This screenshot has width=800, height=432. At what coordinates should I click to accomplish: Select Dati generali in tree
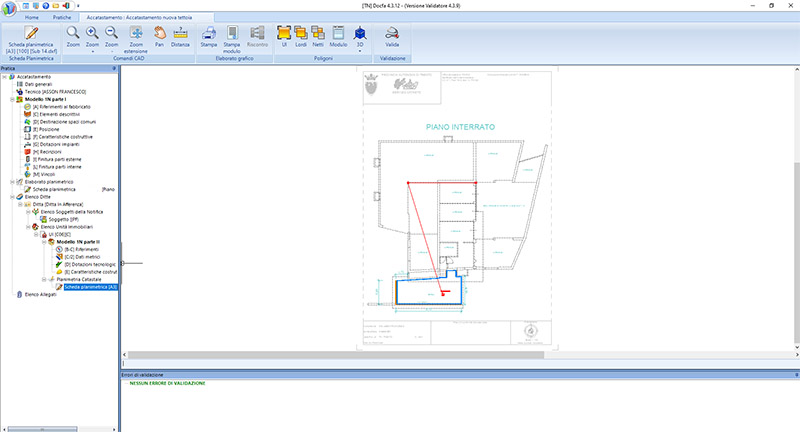coord(38,84)
